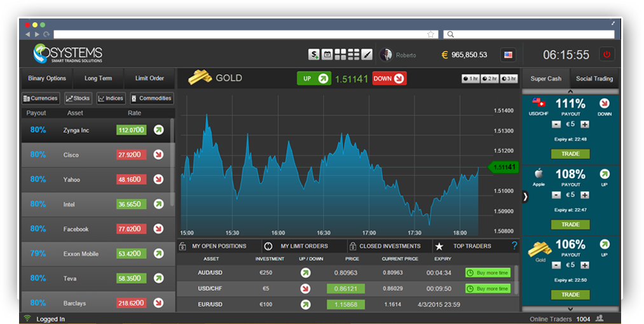Screen dimensions: 644x324
Task: Click the Exxon Mobile up-arrow icon
Action: point(158,253)
